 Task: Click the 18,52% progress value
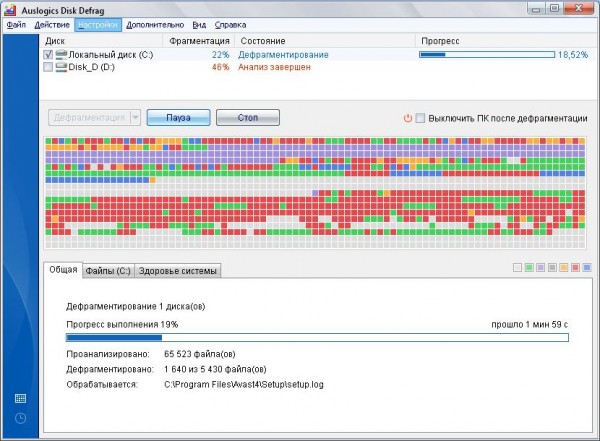[573, 55]
